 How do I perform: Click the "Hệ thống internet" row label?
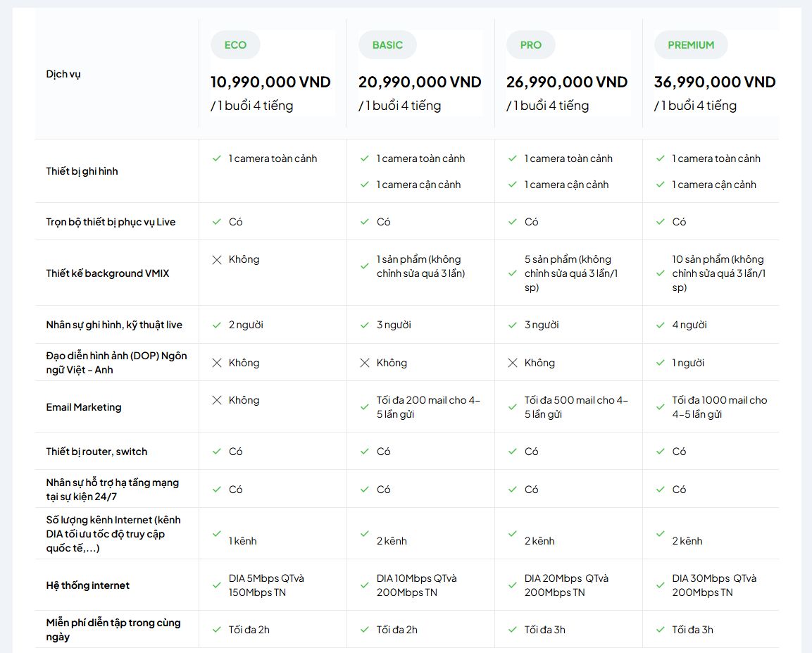[x=88, y=585]
